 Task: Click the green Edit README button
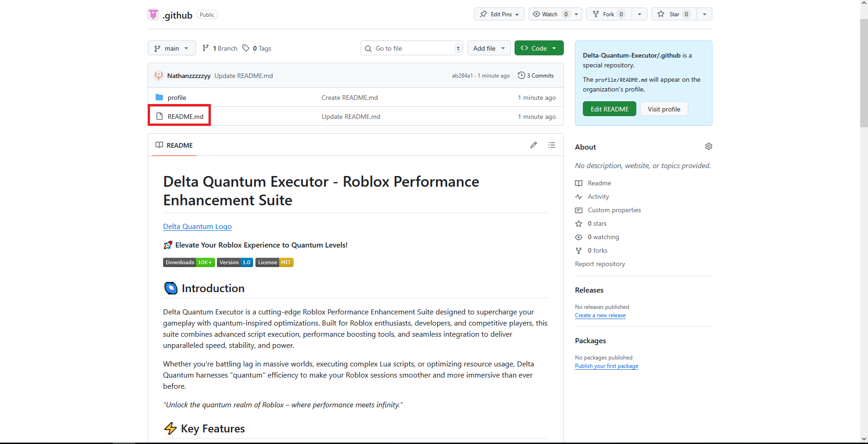[609, 109]
